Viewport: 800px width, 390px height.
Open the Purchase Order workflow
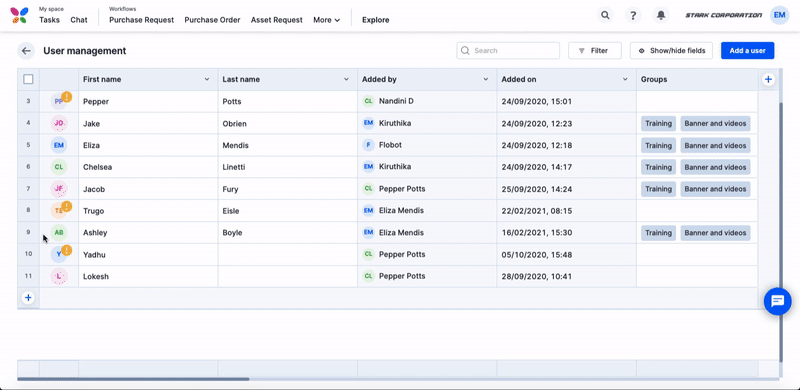[212, 20]
